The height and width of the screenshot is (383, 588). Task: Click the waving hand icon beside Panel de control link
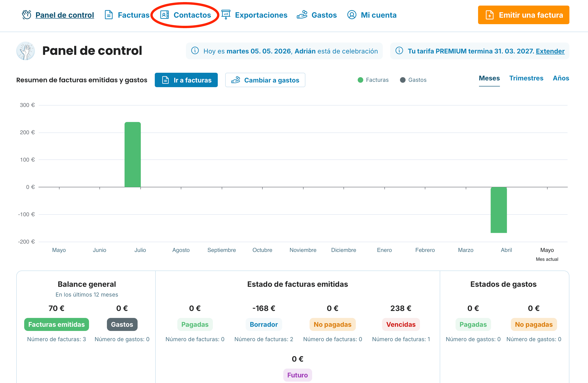pyautogui.click(x=26, y=15)
